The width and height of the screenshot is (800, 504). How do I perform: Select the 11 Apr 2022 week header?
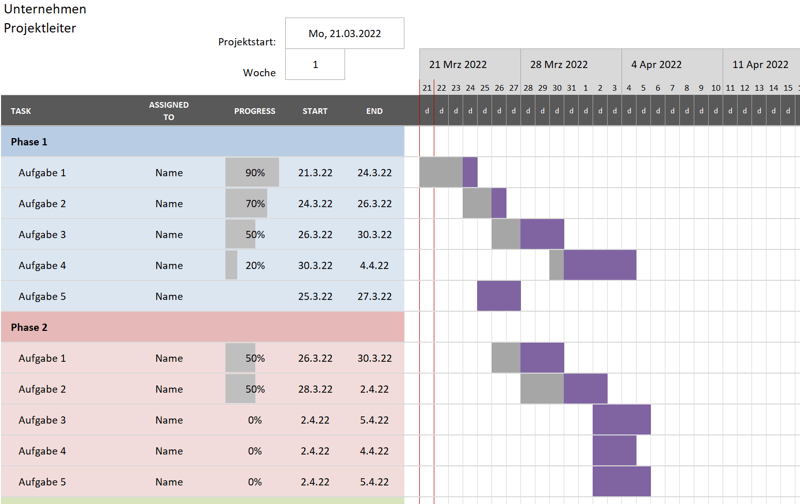click(x=760, y=64)
